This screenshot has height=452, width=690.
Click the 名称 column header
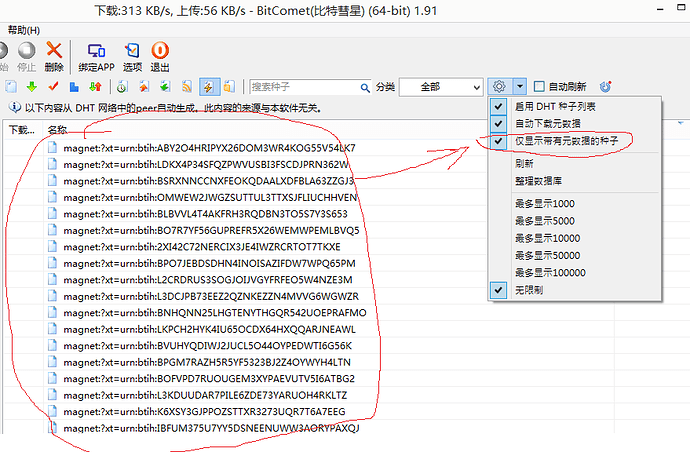(x=58, y=129)
